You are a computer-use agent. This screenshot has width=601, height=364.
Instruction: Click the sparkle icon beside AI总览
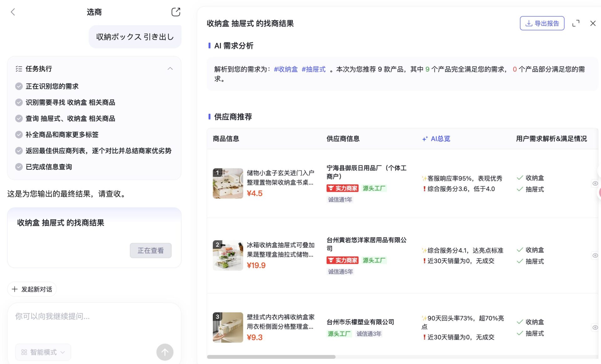click(x=425, y=138)
